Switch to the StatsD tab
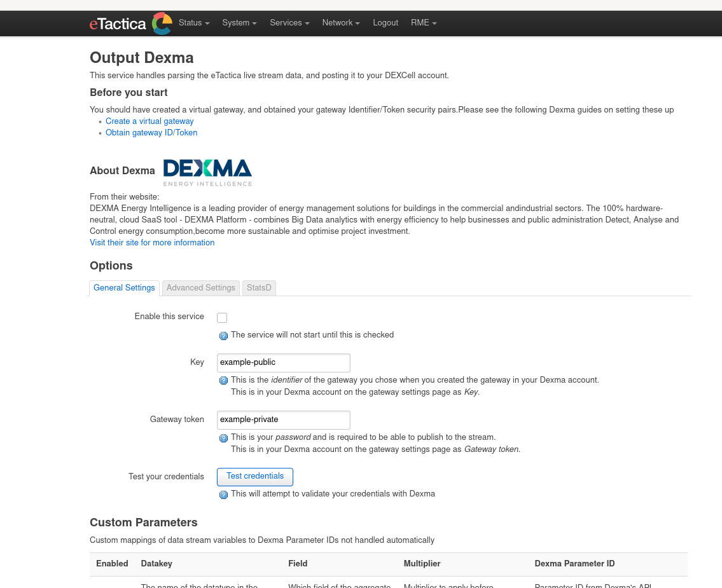722x588 pixels. click(259, 288)
